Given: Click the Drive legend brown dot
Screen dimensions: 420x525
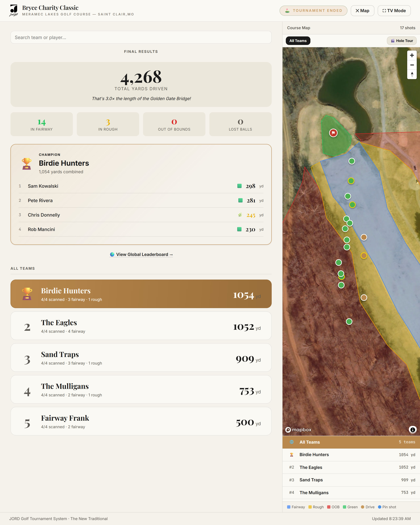Looking at the screenshot, I should [x=362, y=507].
